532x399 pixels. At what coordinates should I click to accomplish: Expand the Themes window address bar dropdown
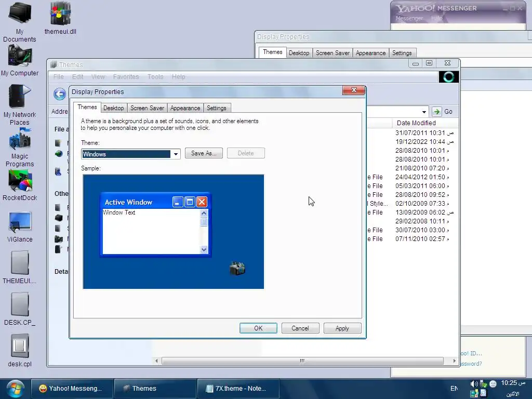click(424, 112)
